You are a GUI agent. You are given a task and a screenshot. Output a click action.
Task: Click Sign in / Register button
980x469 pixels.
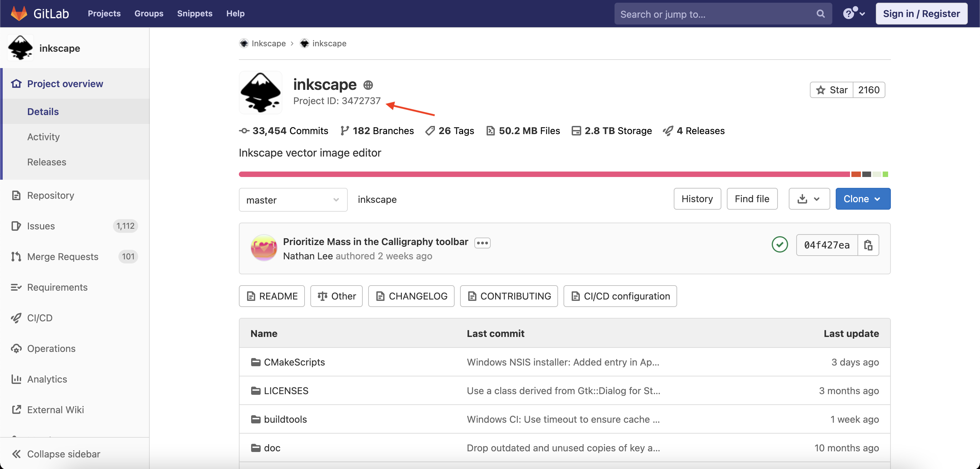point(921,14)
